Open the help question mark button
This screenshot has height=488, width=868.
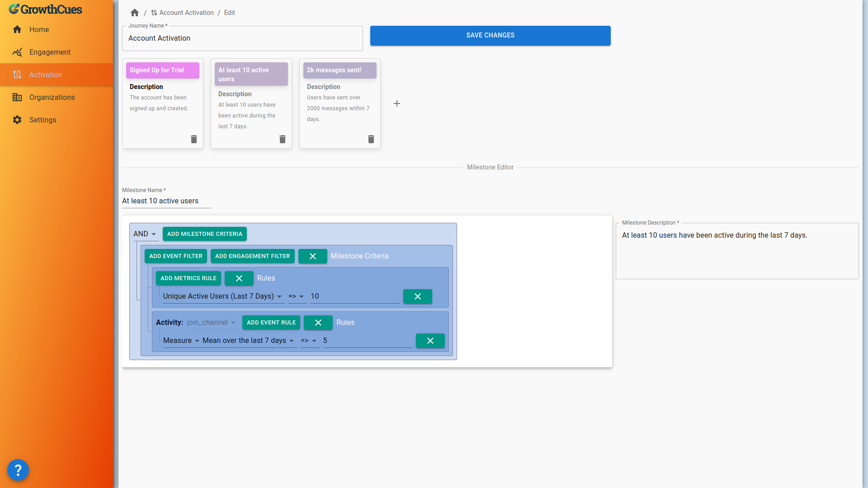[18, 470]
